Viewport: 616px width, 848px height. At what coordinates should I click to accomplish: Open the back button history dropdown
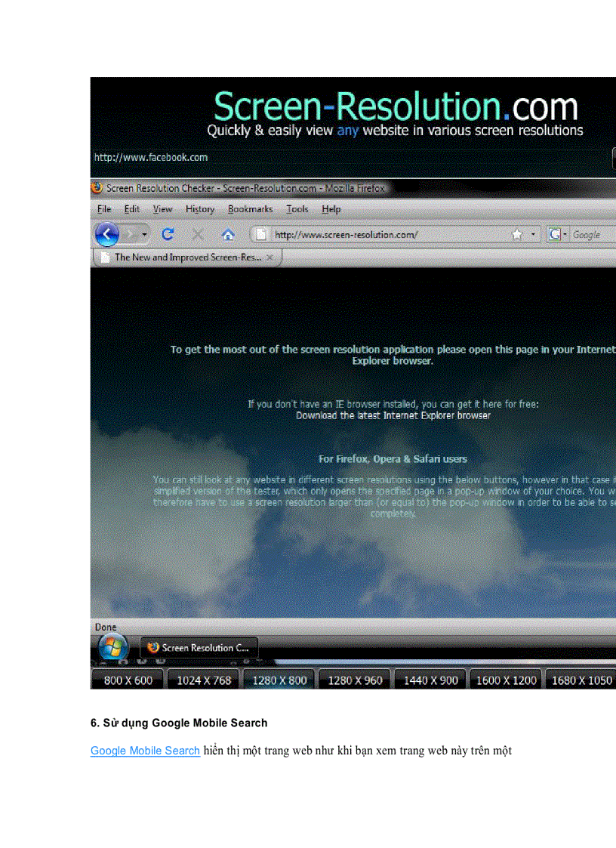pos(143,234)
